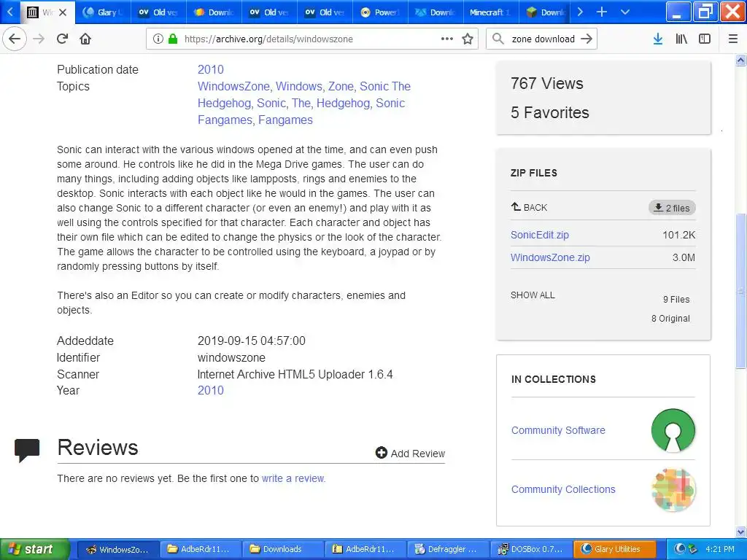The width and height of the screenshot is (747, 560).
Task: Open the Windows start menu
Action: point(34,549)
